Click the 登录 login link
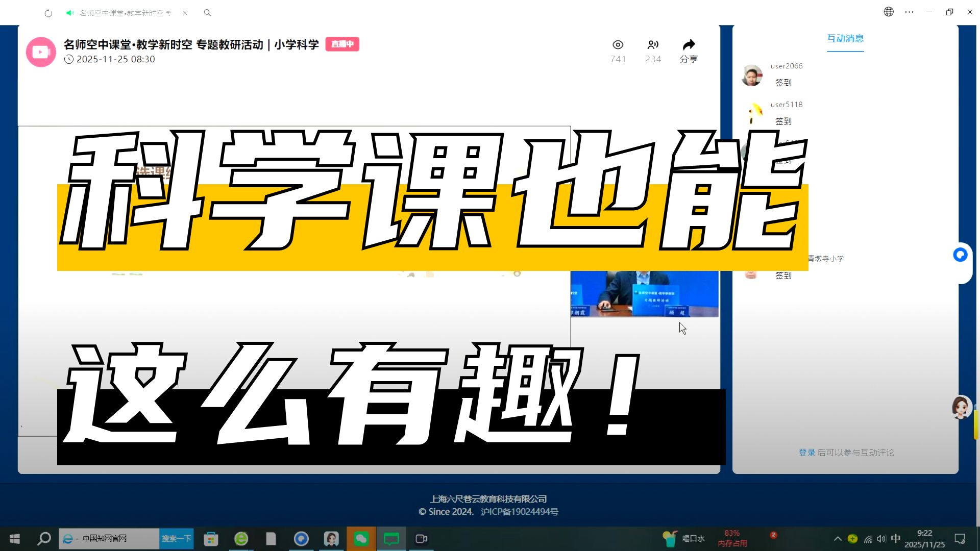 (806, 453)
